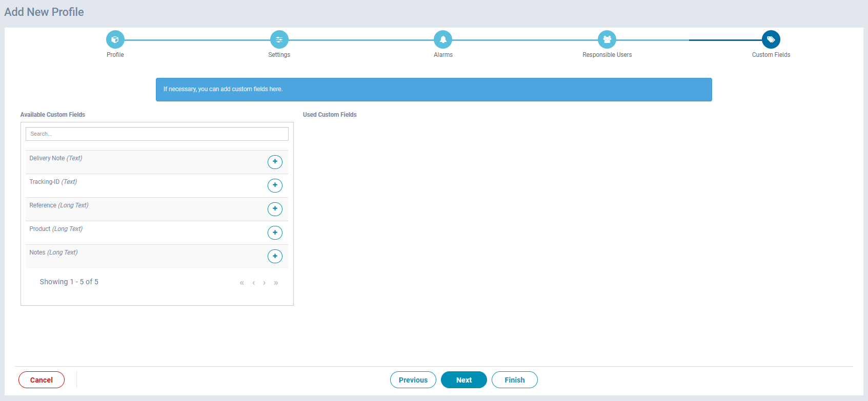Cancel adding the new profile
The image size is (868, 401).
42,380
